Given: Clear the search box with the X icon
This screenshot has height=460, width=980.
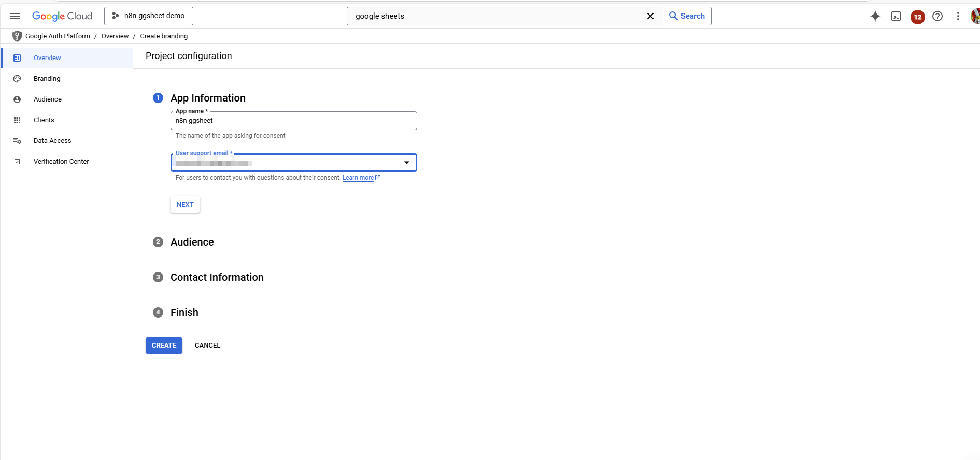Looking at the screenshot, I should pos(650,16).
